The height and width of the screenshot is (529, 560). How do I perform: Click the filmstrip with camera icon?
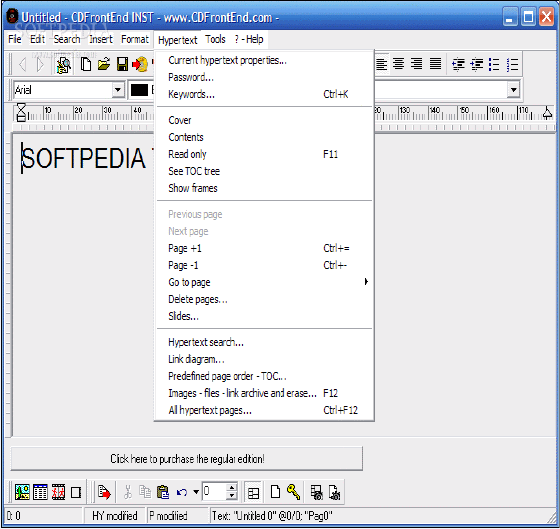coord(316,492)
